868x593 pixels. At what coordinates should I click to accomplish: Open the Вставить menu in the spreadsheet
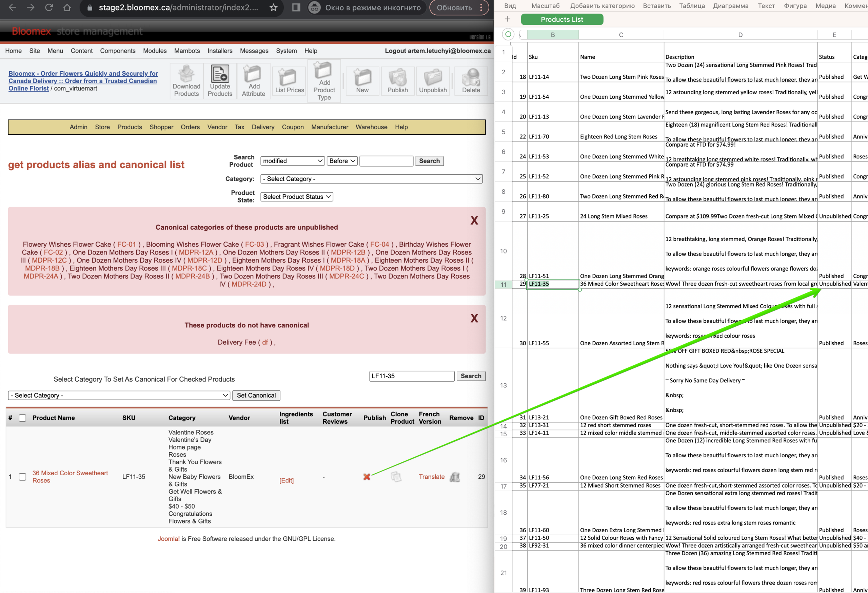(x=657, y=6)
